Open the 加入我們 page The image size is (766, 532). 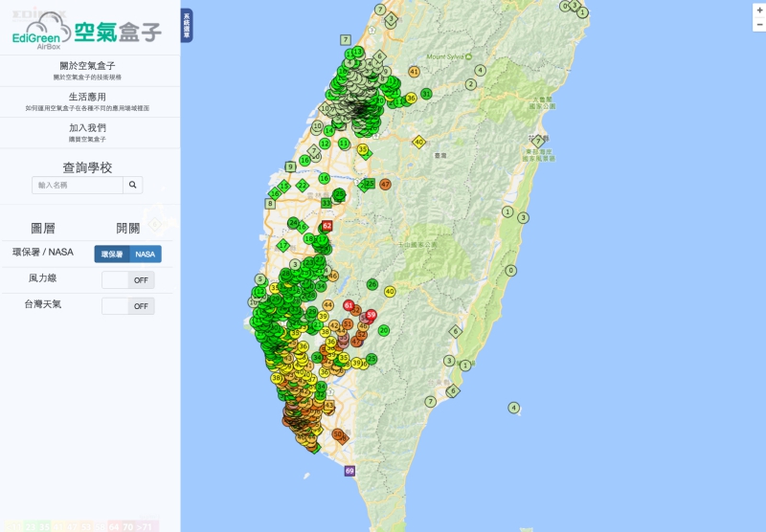87,132
